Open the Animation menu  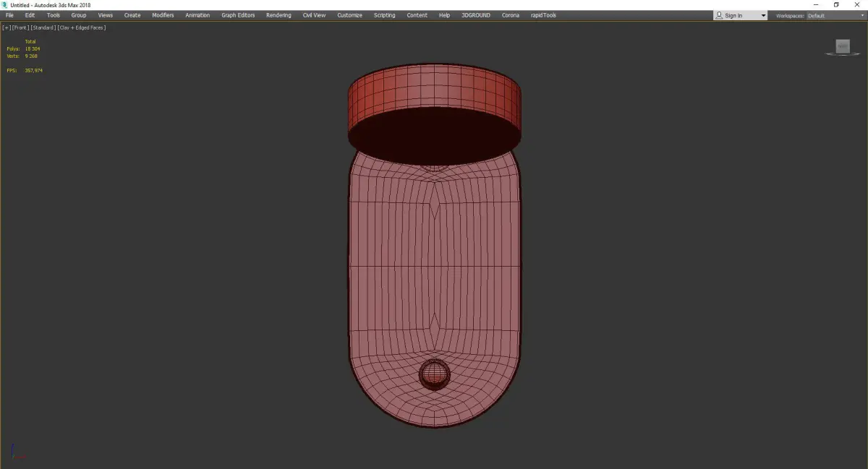tap(197, 15)
